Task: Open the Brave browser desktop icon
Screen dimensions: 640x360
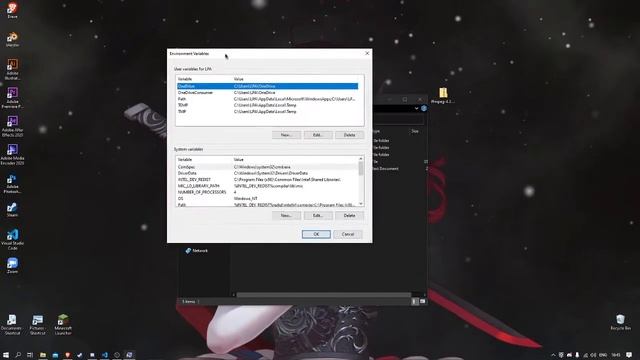Action: (x=12, y=10)
